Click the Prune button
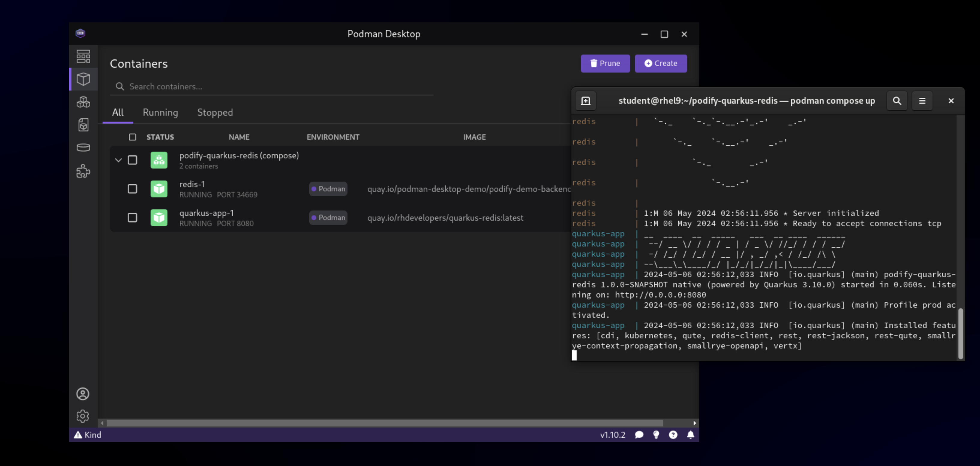Viewport: 980px width, 466px height. click(x=605, y=64)
